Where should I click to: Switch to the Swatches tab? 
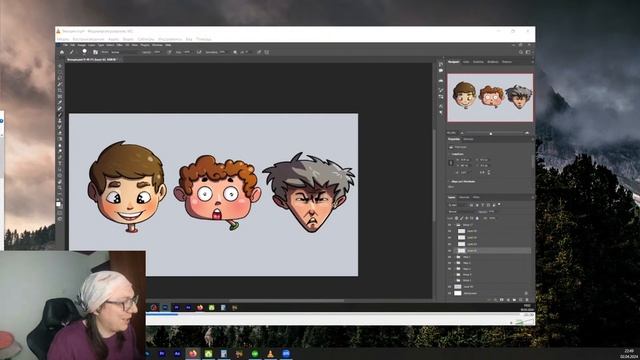point(478,62)
